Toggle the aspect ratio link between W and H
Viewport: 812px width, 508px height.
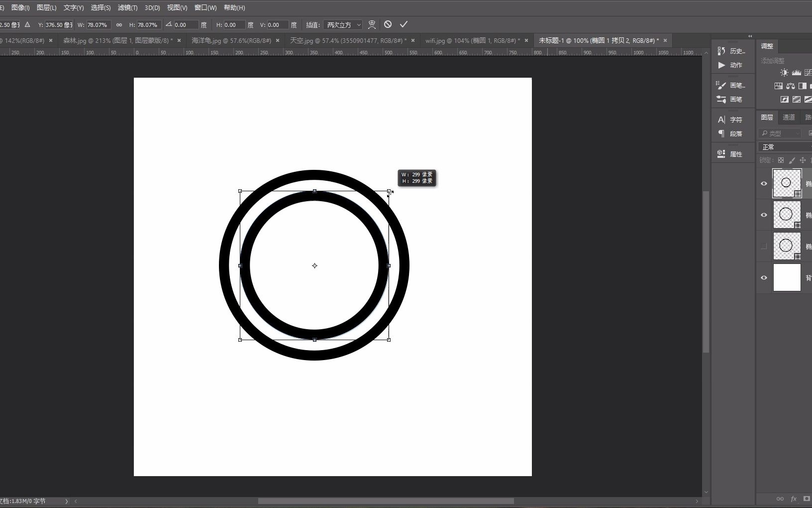119,24
